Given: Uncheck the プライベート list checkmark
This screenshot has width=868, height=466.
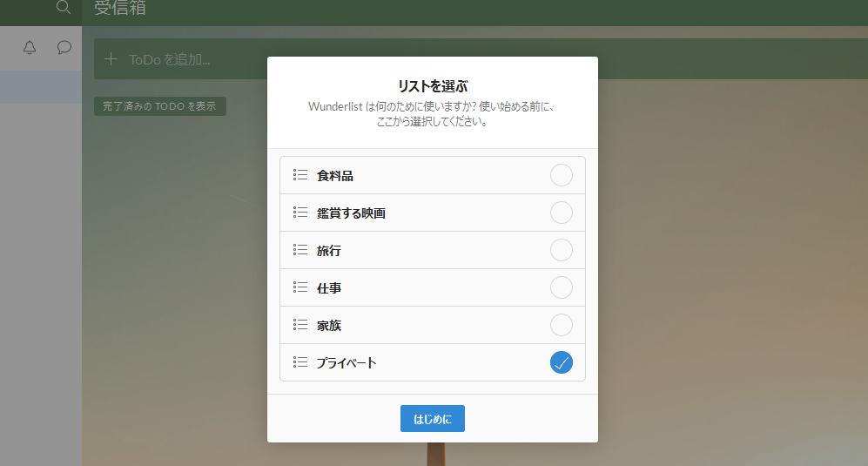Looking at the screenshot, I should tap(562, 362).
